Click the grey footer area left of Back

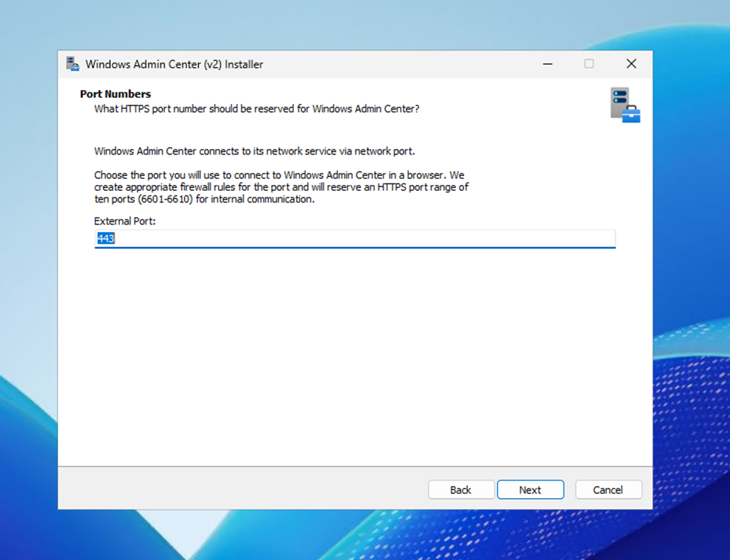coord(236,489)
